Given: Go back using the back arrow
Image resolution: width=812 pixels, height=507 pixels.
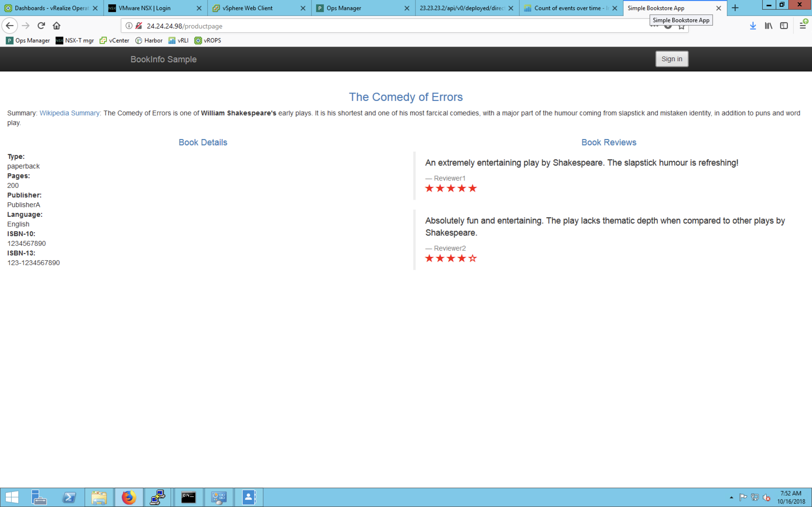Looking at the screenshot, I should 10,26.
